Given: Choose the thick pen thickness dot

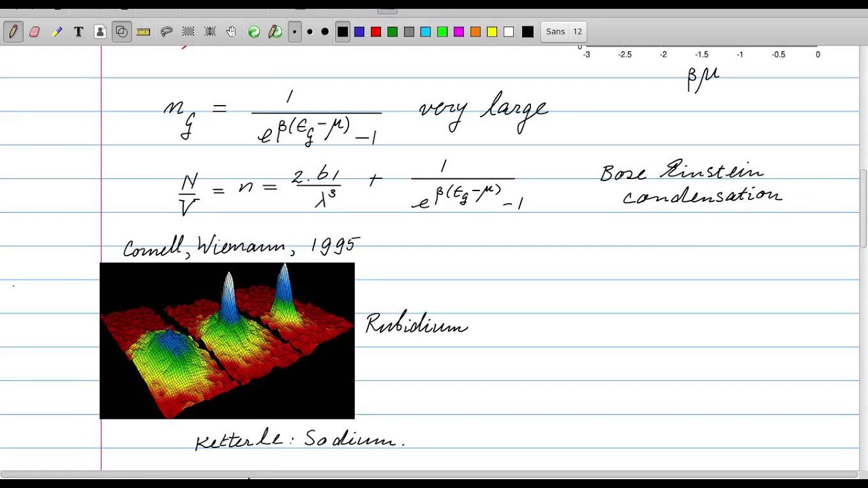Looking at the screenshot, I should (x=325, y=32).
